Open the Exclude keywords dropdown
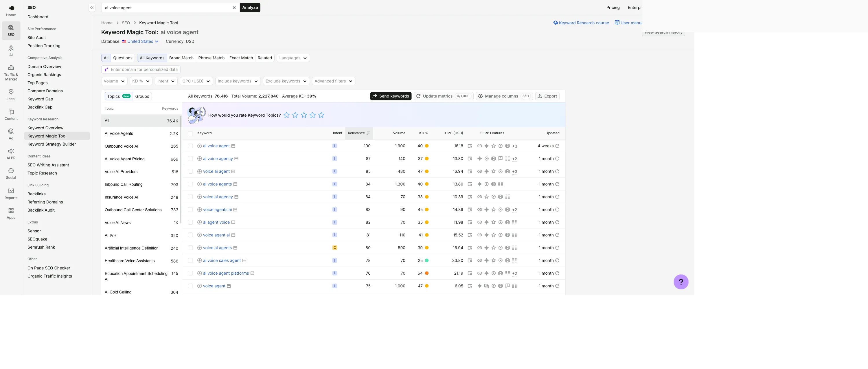This screenshot has width=868, height=369. [x=286, y=81]
